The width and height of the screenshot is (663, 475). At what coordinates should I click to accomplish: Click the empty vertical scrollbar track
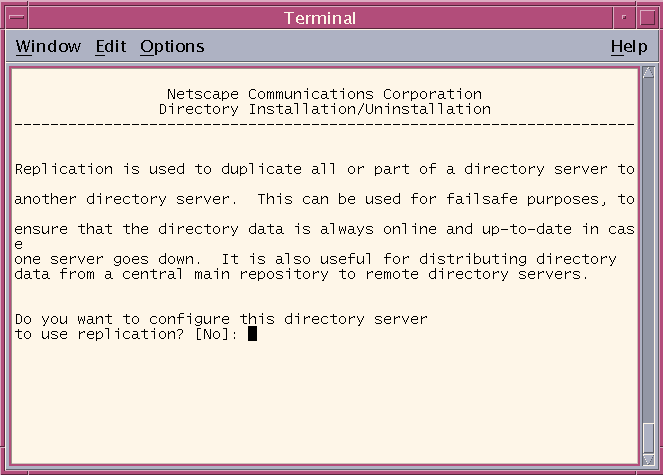(x=648, y=251)
